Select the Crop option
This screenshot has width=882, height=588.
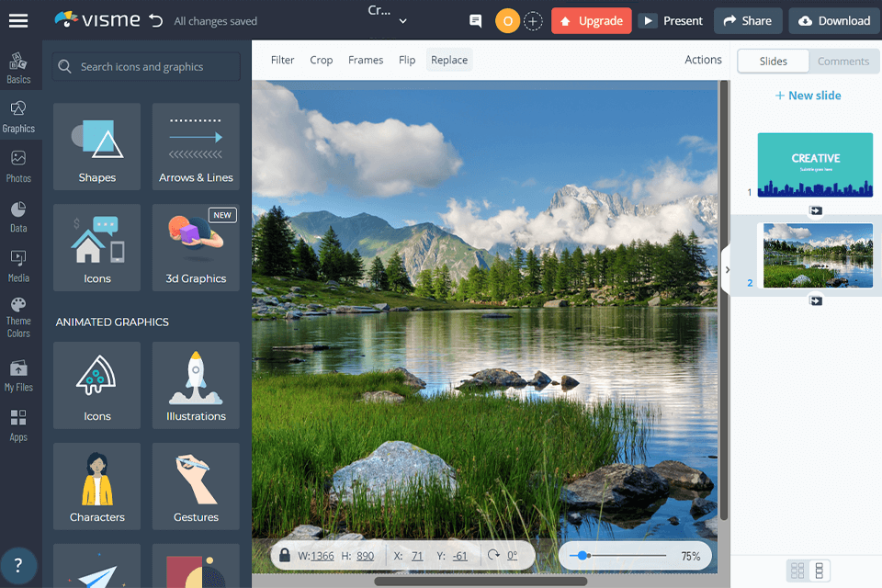[322, 60]
